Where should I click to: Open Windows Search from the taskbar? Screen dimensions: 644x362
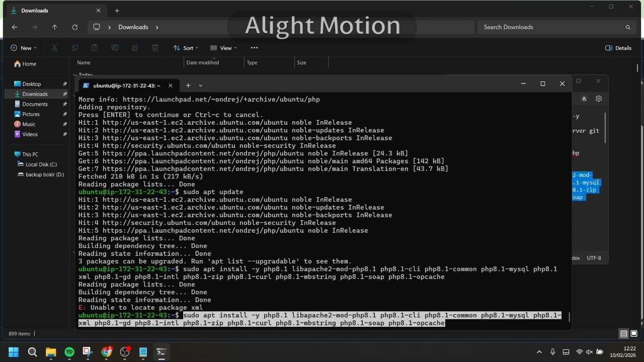click(x=32, y=352)
